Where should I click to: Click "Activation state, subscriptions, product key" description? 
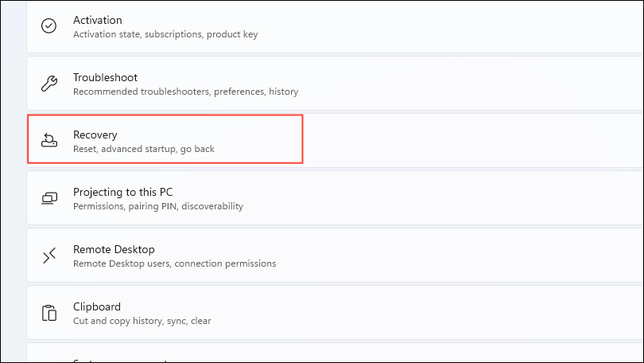165,35
